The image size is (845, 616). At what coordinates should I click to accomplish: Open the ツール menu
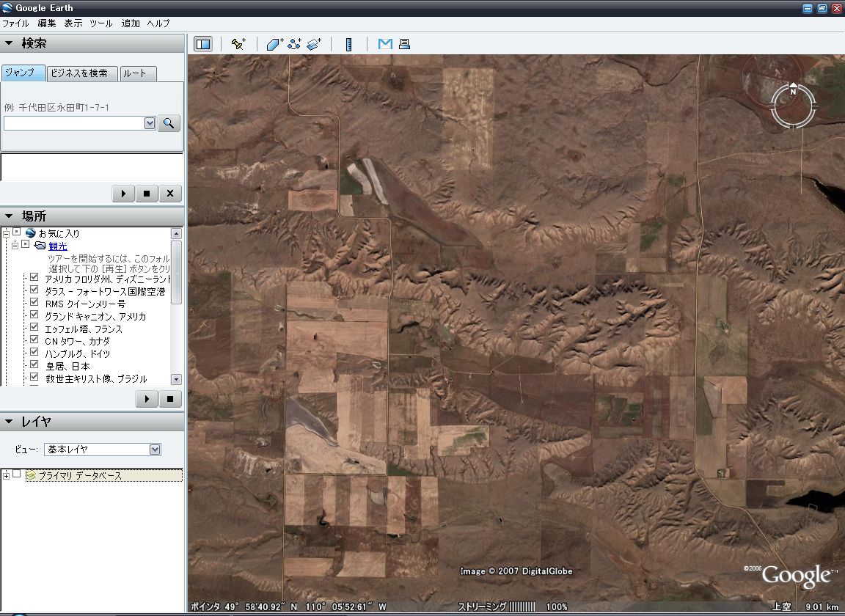coord(101,23)
